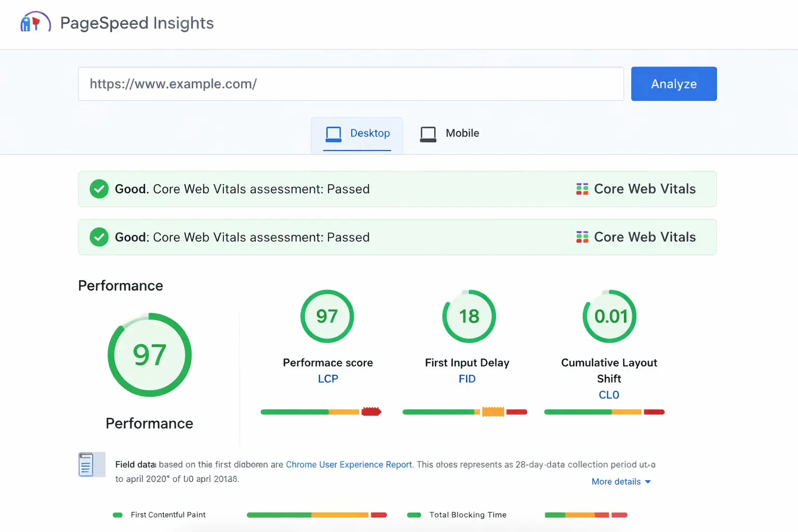
Task: Click the Core Web Vitals grid icon in second banner
Action: [x=582, y=237]
